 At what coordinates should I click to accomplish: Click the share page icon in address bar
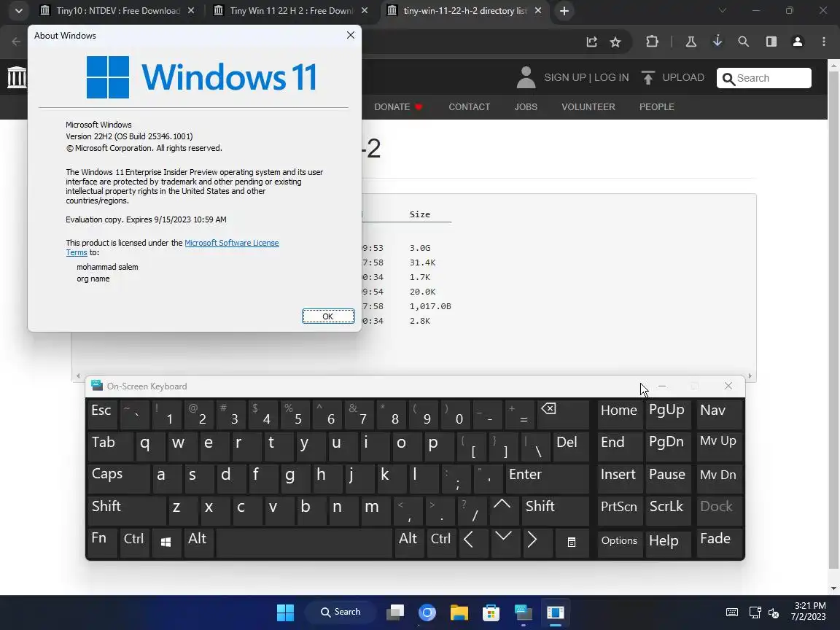click(x=591, y=42)
